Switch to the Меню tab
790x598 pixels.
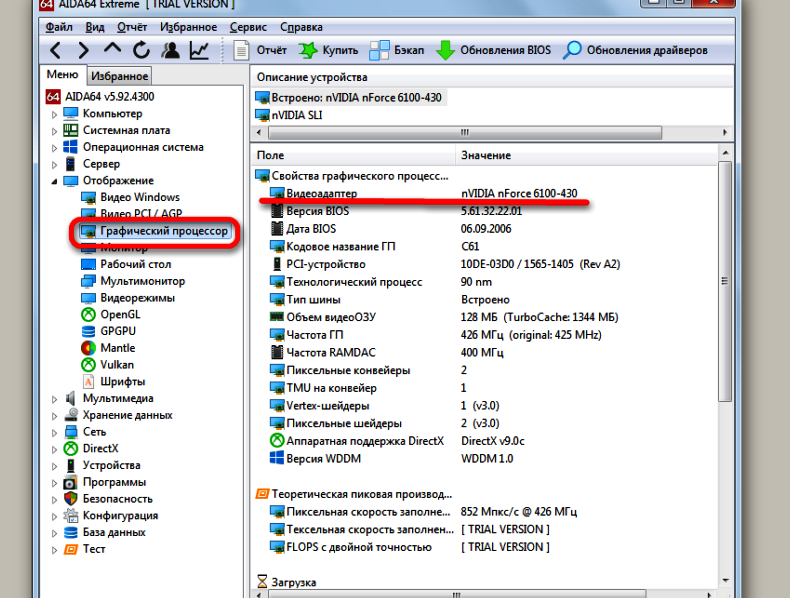62,75
